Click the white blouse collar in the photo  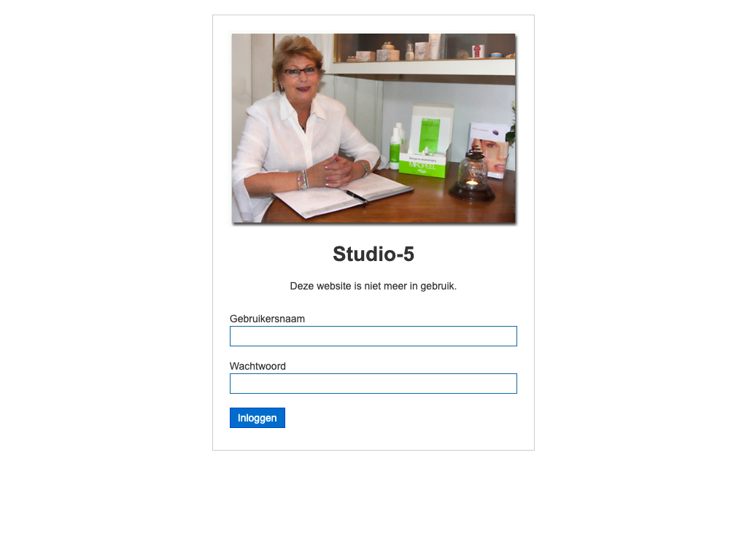[x=301, y=111]
